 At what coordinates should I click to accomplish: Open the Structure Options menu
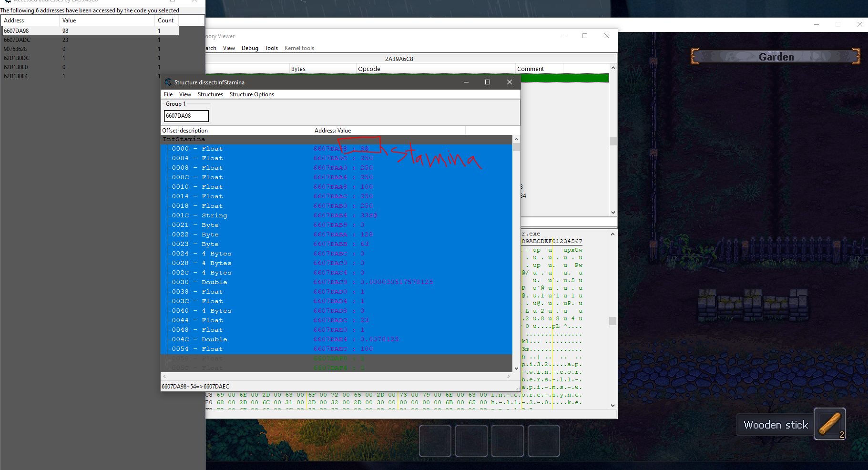pyautogui.click(x=252, y=94)
